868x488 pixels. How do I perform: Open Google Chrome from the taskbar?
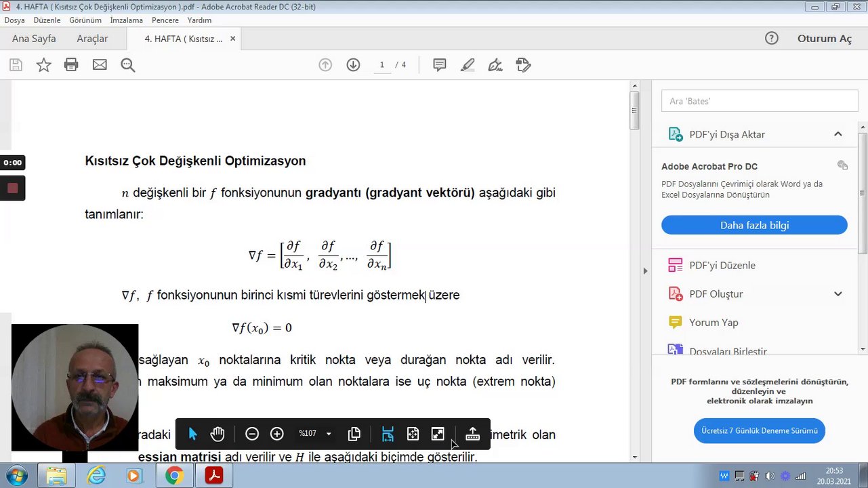[x=174, y=476]
